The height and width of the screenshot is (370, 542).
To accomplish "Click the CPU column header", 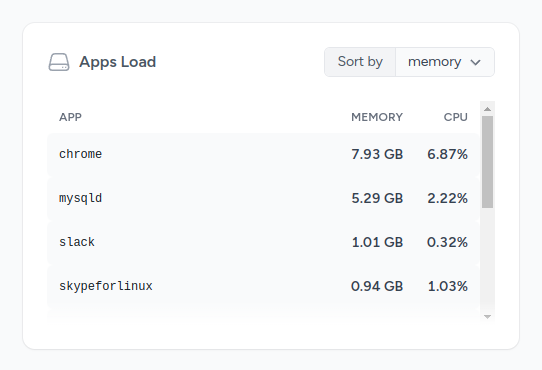I will click(x=456, y=117).
